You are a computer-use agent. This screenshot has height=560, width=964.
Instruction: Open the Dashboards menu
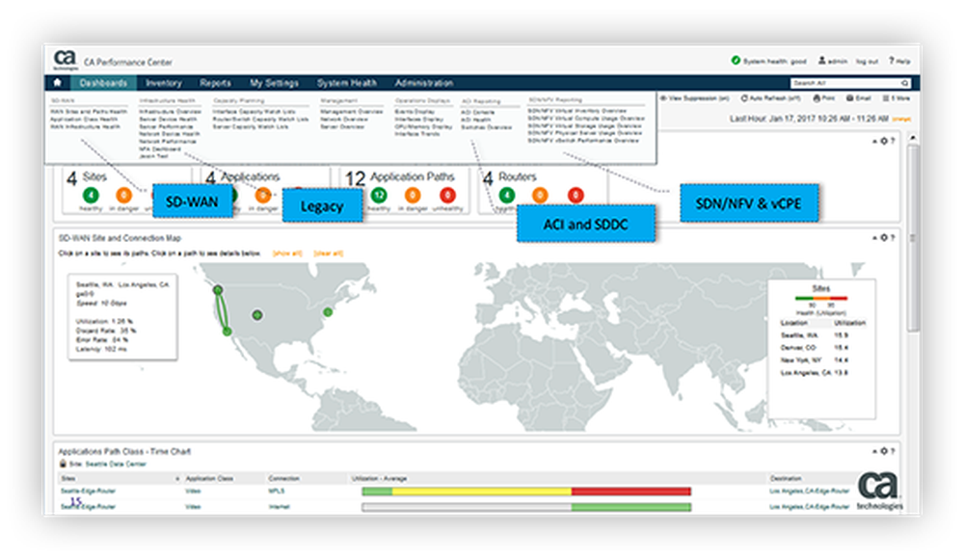[103, 83]
